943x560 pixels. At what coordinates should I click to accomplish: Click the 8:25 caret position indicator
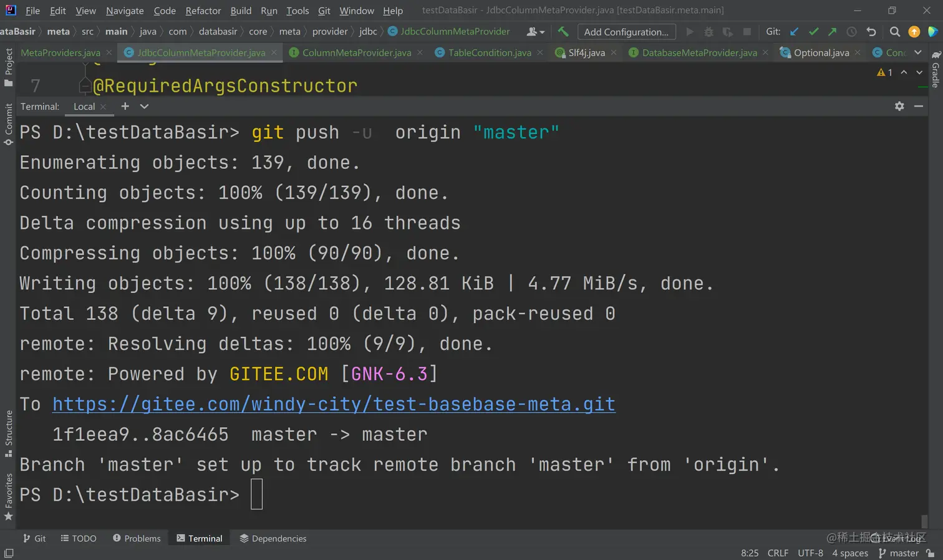coord(750,553)
